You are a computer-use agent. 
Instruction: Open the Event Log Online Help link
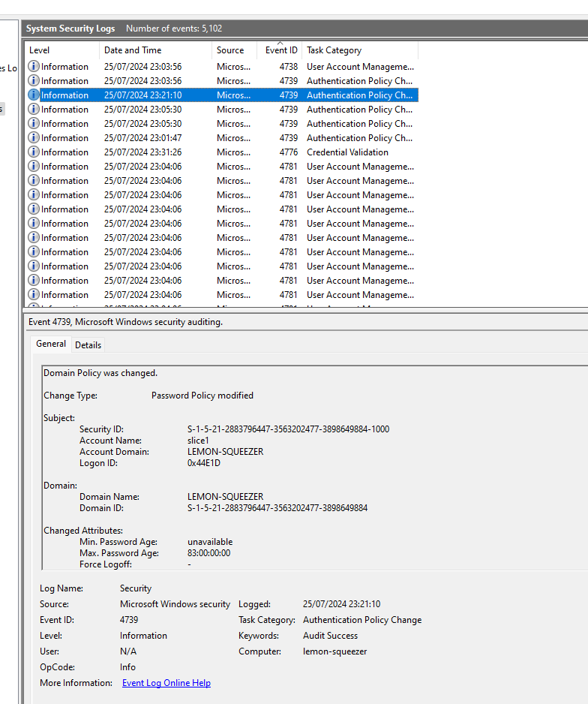point(166,683)
